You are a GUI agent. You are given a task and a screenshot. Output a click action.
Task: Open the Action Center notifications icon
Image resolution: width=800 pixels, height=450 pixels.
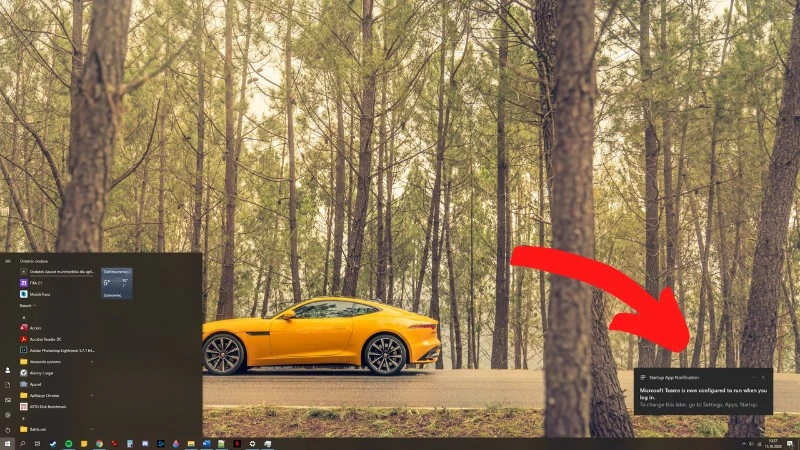point(790,444)
